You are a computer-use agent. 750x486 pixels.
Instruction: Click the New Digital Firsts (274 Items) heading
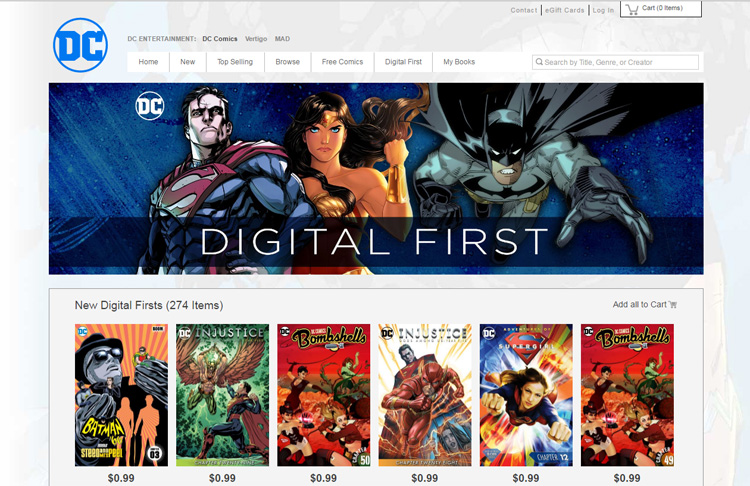pyautogui.click(x=149, y=305)
